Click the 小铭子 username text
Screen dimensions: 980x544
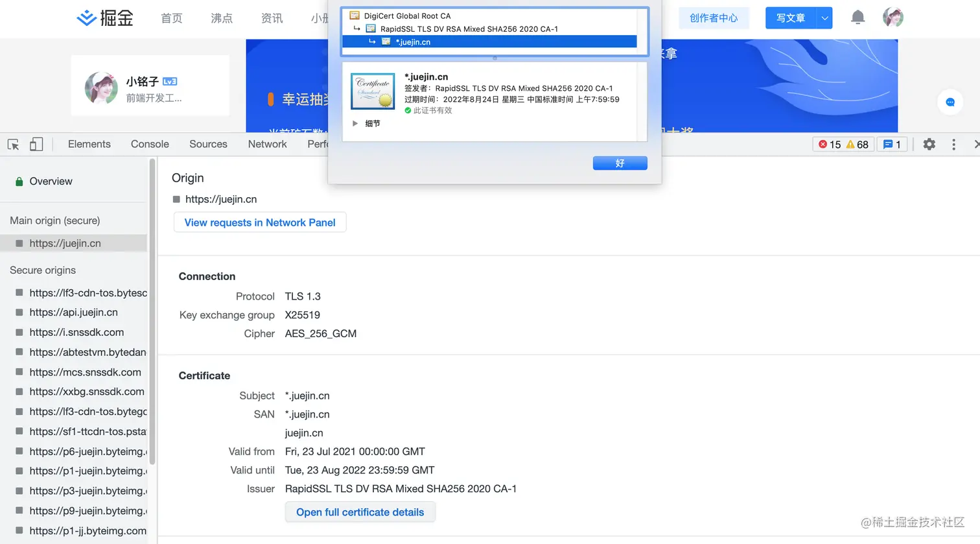pos(142,82)
